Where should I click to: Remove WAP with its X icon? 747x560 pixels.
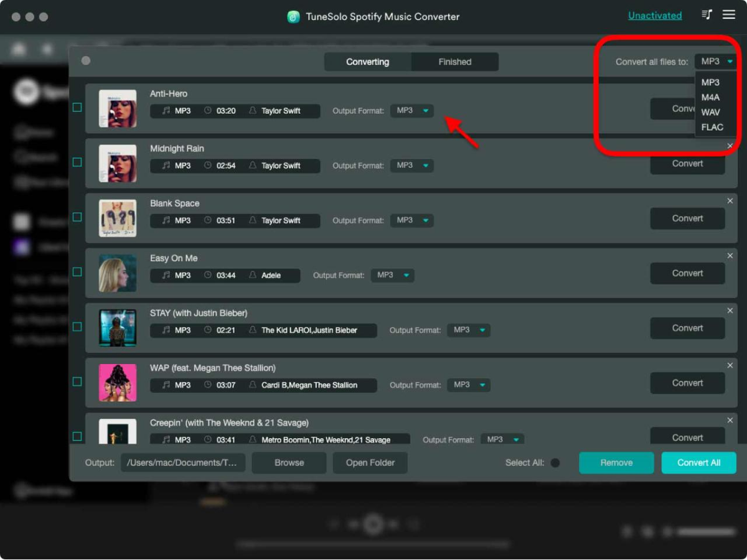point(730,365)
